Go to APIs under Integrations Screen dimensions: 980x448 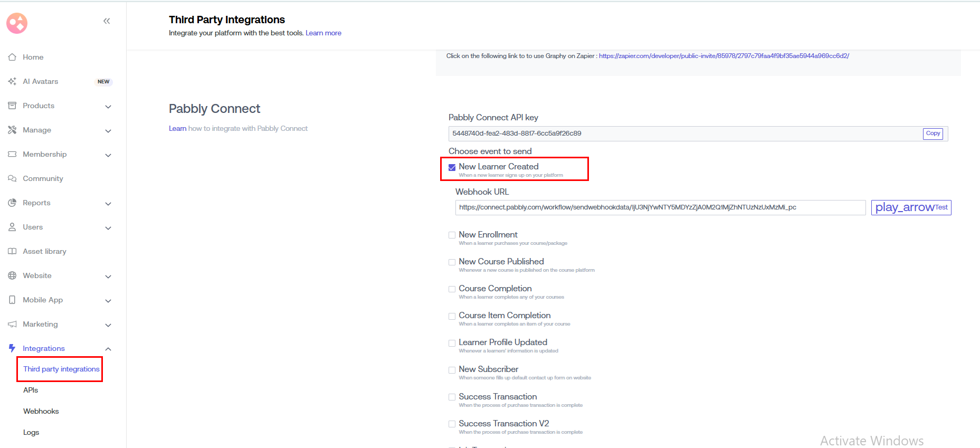[x=31, y=390]
